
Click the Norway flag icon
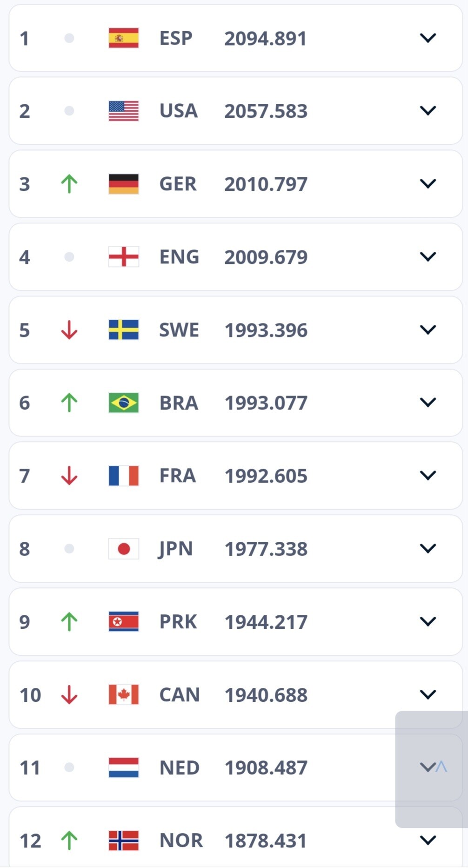[123, 841]
